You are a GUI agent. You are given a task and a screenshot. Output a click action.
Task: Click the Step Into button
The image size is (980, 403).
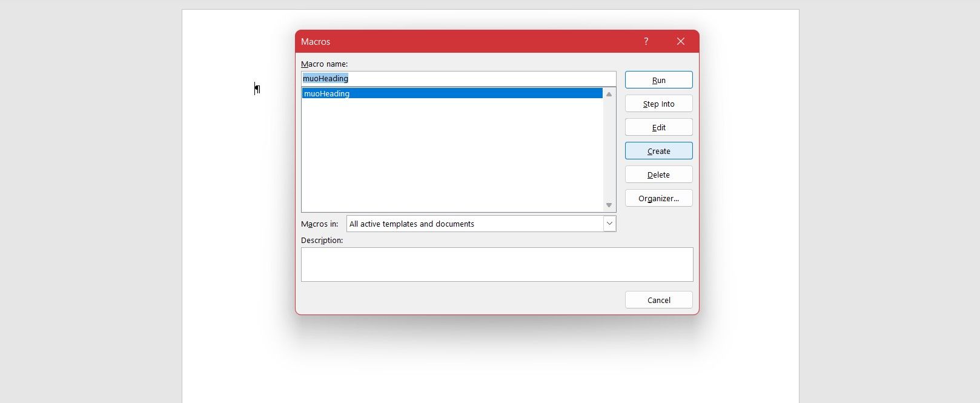point(658,104)
